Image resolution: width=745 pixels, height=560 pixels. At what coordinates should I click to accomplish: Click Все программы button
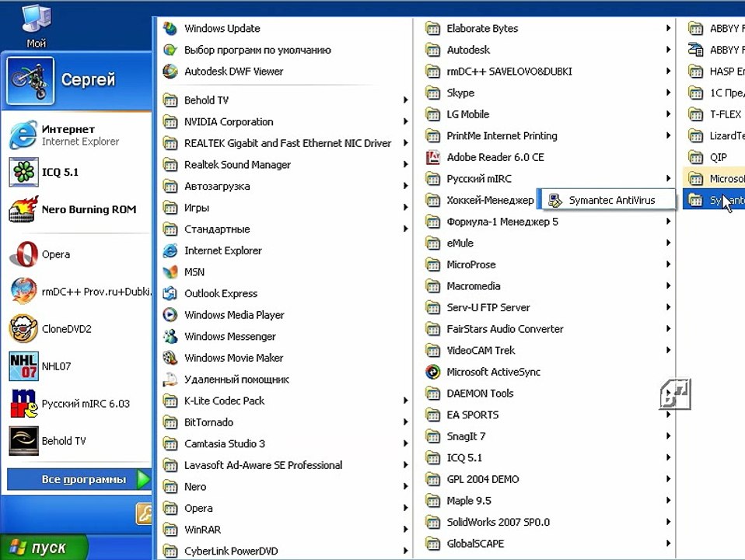(79, 479)
